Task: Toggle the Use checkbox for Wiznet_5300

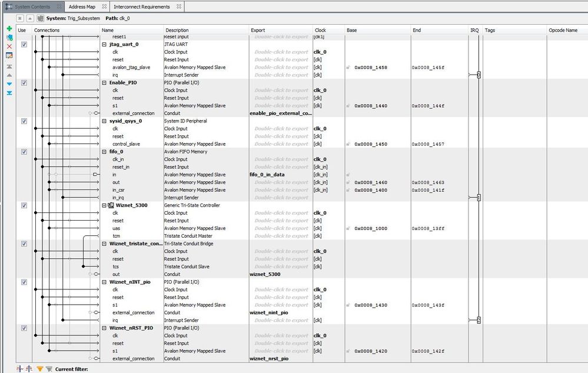Action: pos(24,205)
